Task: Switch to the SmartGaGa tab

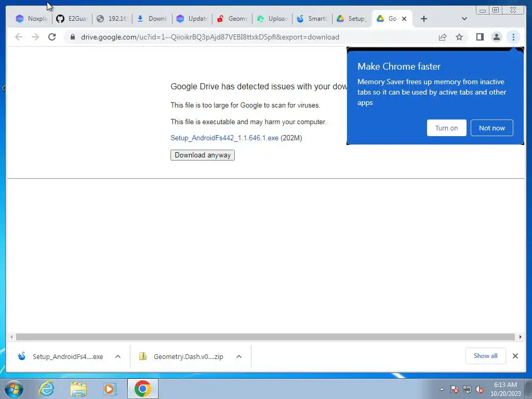Action: (312, 19)
